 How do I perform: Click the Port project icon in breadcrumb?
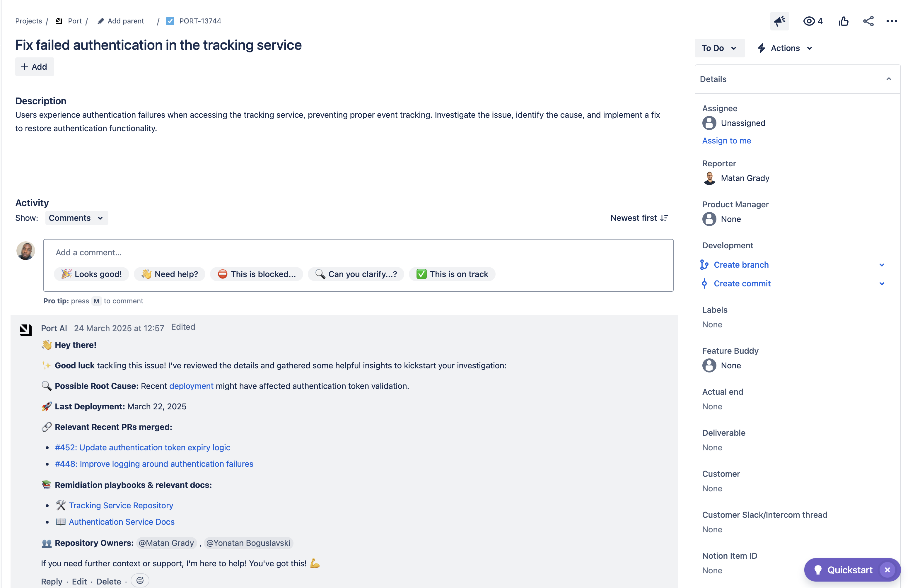[x=59, y=21]
